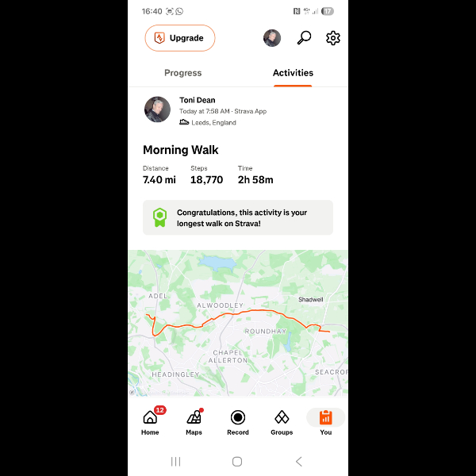The height and width of the screenshot is (476, 476).
Task: Tap Android back navigation arrow
Action: 299,462
